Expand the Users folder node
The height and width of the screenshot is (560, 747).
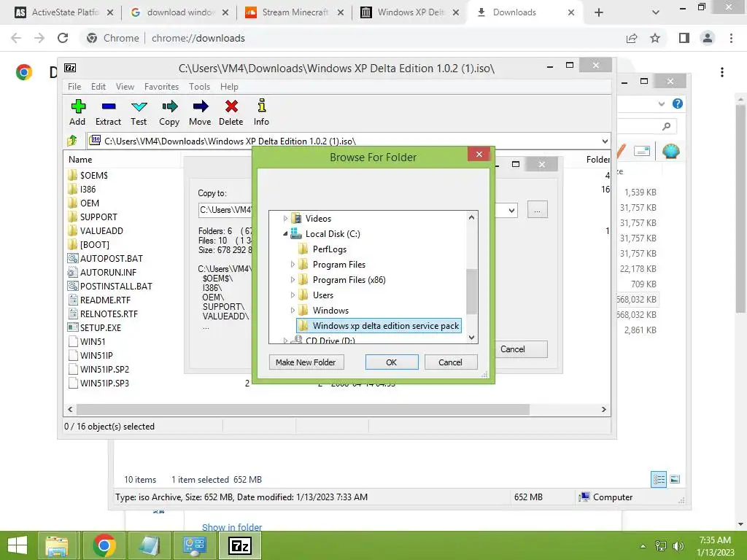point(293,295)
